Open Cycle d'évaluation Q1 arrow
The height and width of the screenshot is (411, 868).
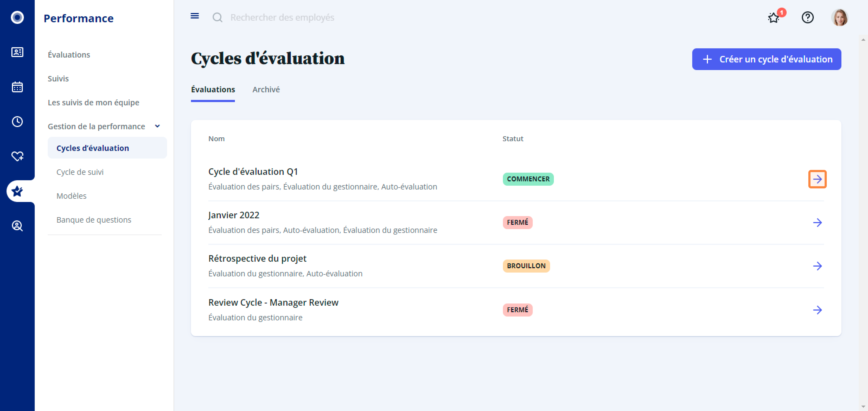tap(817, 179)
